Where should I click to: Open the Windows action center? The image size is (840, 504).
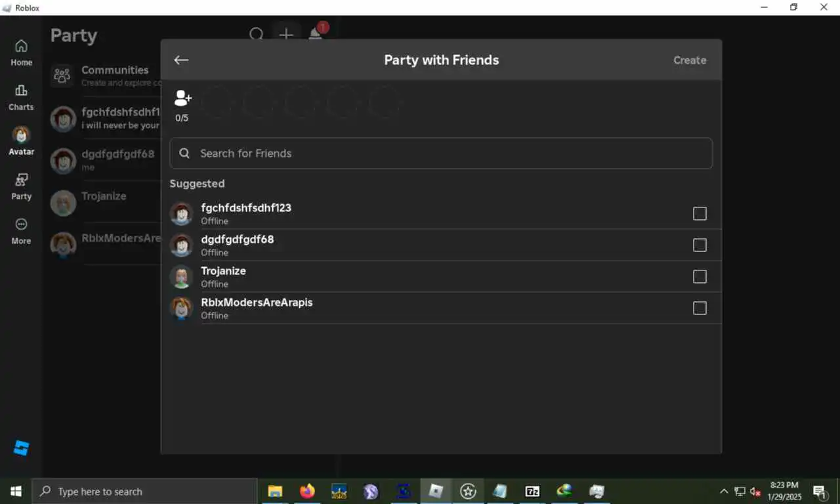tap(820, 491)
